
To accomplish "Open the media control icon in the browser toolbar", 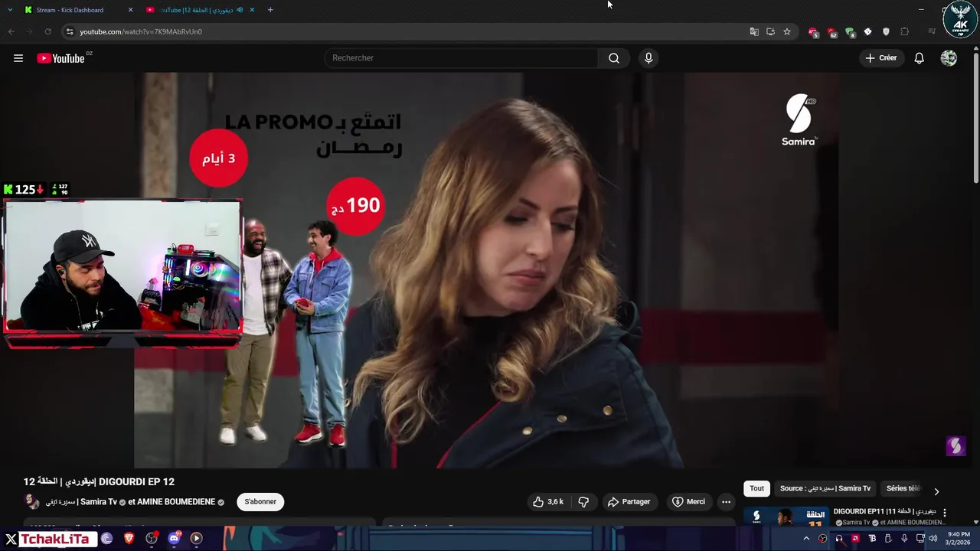I will (x=932, y=31).
